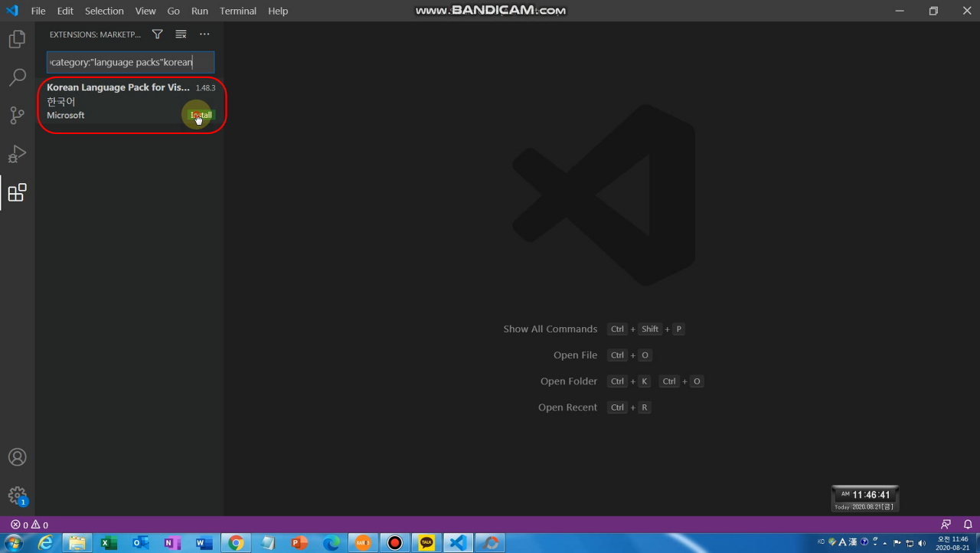This screenshot has height=553, width=980.
Task: Open OneNote from taskbar
Action: (172, 543)
